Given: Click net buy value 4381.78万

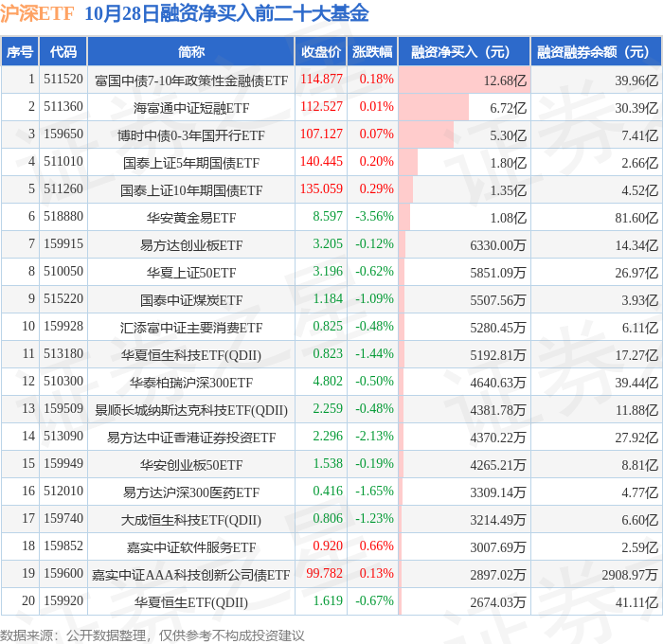Looking at the screenshot, I should pos(498,410).
